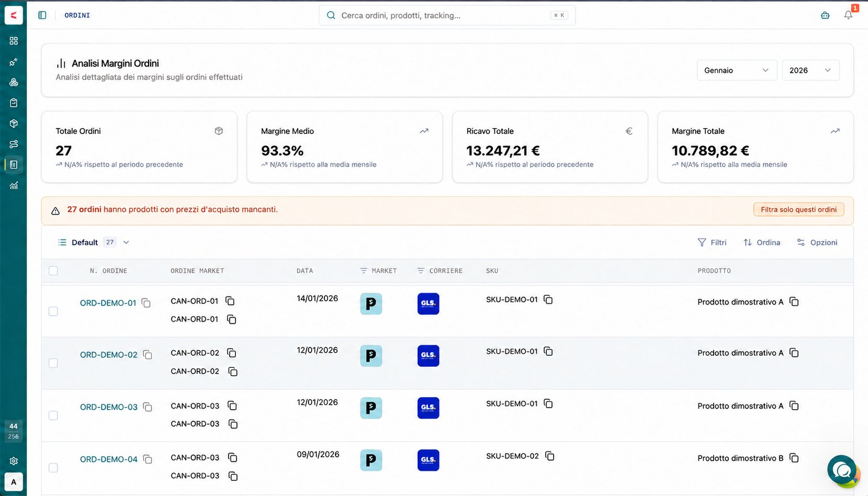Click the ORDINI breadcrumb
This screenshot has width=868, height=496.
[x=77, y=15]
